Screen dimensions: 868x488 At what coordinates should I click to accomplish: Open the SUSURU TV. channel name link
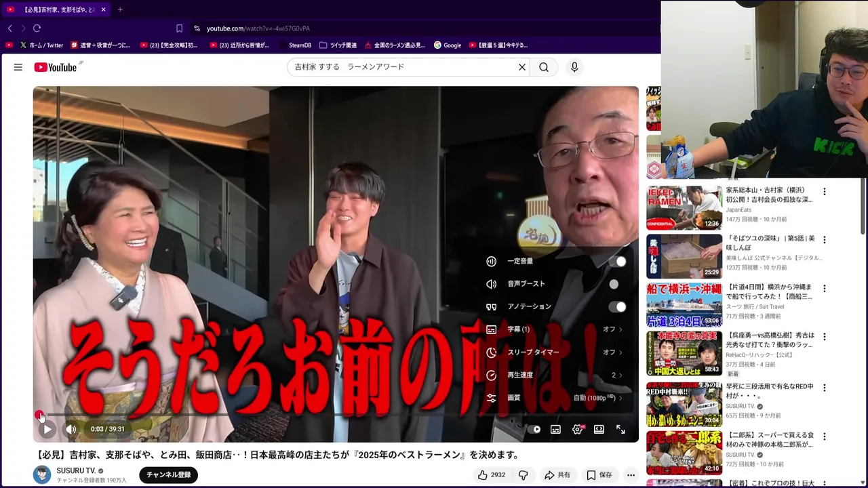[76, 470]
